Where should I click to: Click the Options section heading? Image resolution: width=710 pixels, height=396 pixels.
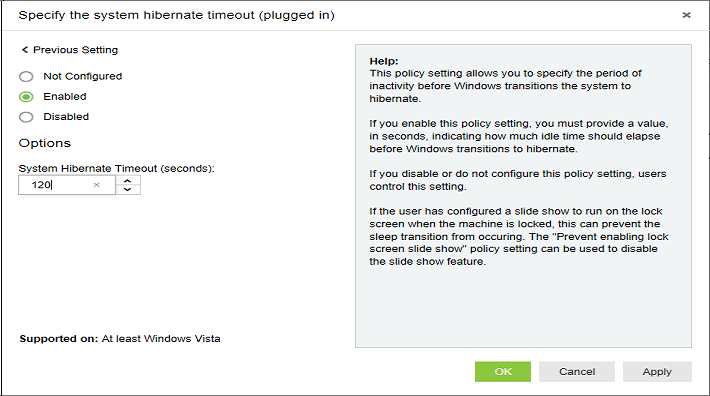point(45,143)
